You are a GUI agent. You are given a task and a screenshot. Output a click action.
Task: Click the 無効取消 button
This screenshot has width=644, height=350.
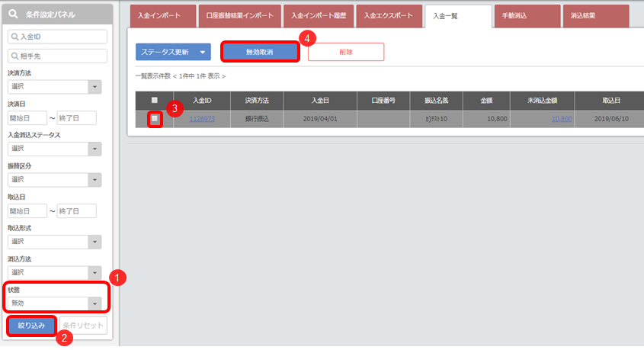pos(259,52)
